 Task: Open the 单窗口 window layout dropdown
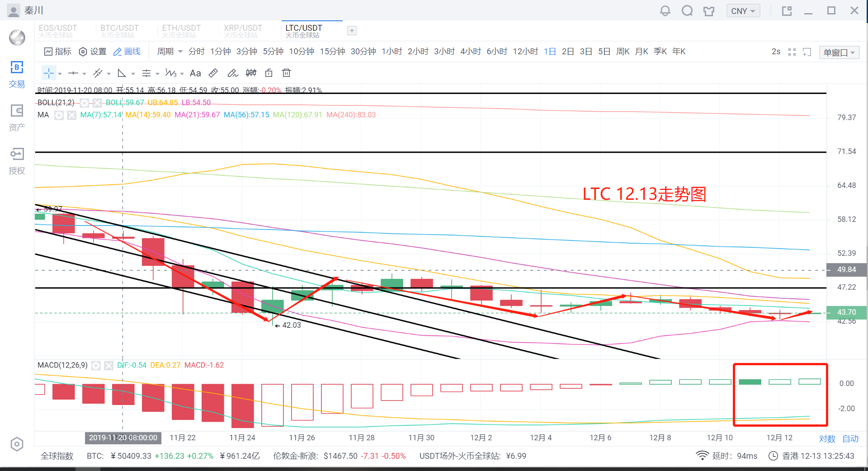point(839,52)
